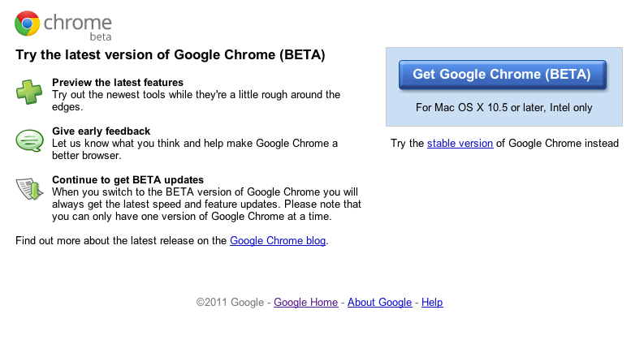The width and height of the screenshot is (644, 340).
Task: Open the stable version link
Action: click(460, 144)
